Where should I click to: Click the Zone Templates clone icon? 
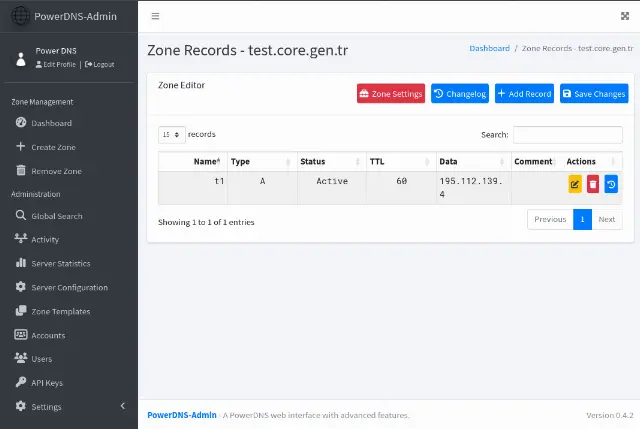pyautogui.click(x=21, y=311)
